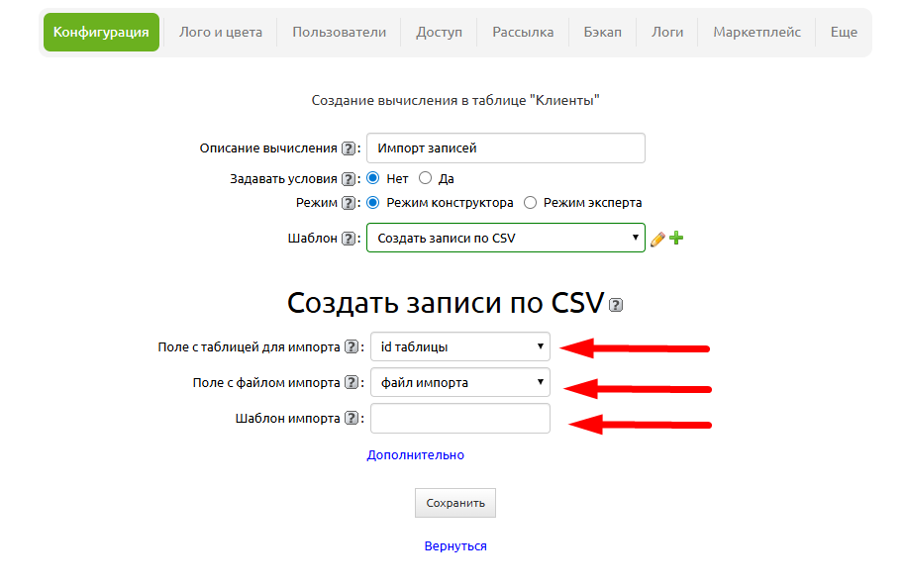
Task: Open the "Маркетплейс" tab
Action: [x=756, y=33]
